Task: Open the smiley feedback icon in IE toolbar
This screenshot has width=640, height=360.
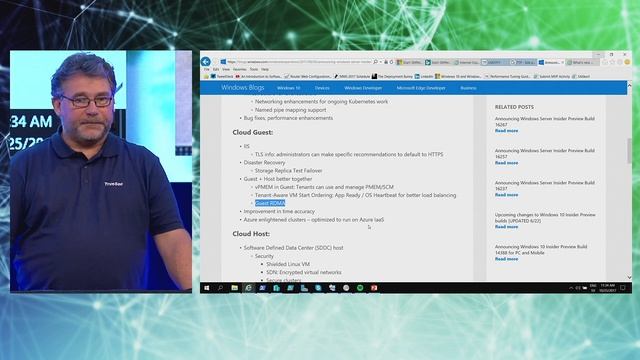Action: tap(627, 62)
